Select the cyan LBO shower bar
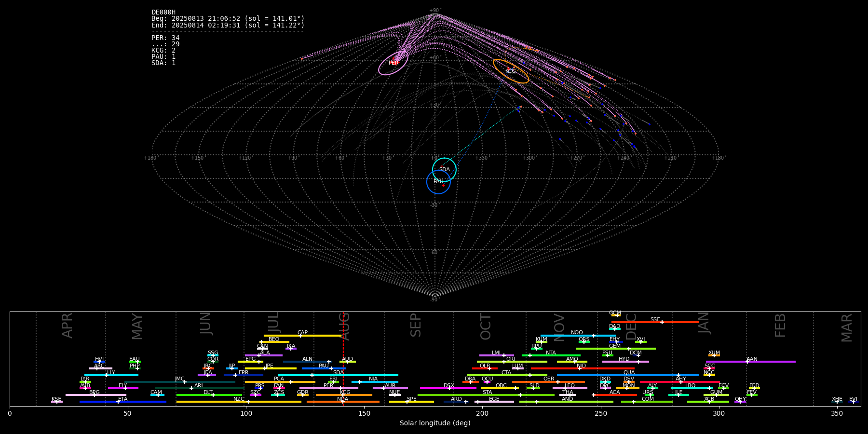Screen dimensions: 868x434 [x=692, y=388]
